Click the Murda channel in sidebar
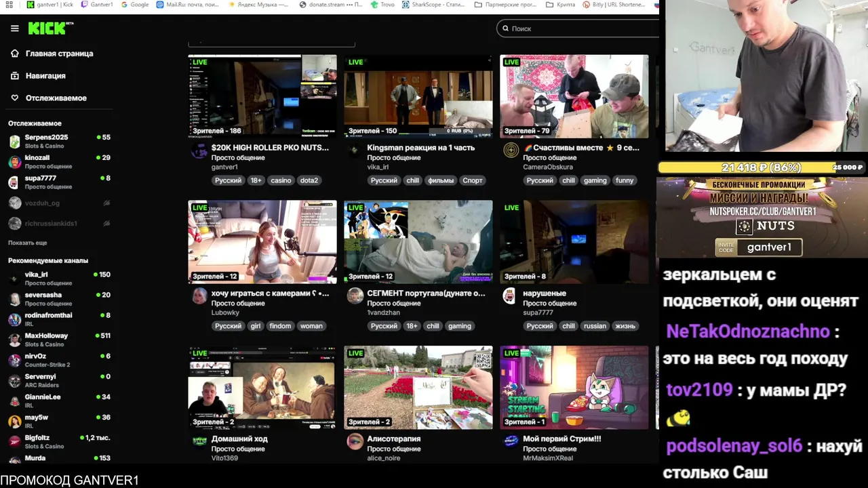 tap(60, 459)
